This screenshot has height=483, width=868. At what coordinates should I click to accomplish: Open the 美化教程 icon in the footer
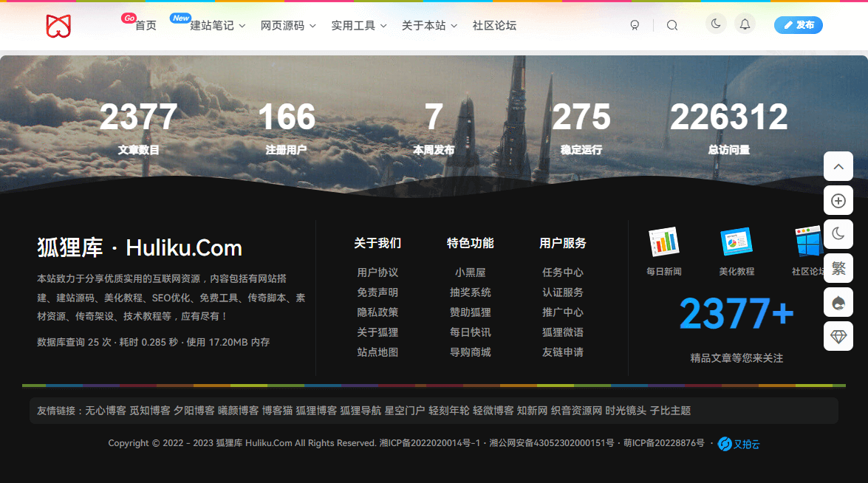click(736, 242)
